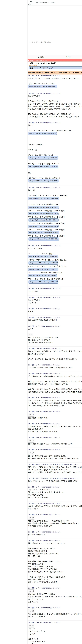
Task: Open hayabusa6 occult/1407853749 link
Action: tap(43, 167)
